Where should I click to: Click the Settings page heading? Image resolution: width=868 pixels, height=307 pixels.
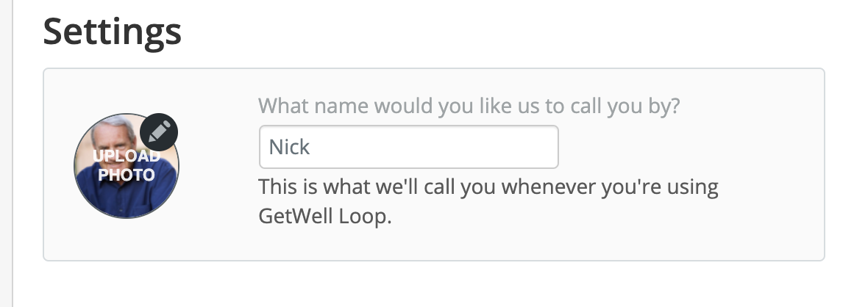tap(113, 32)
